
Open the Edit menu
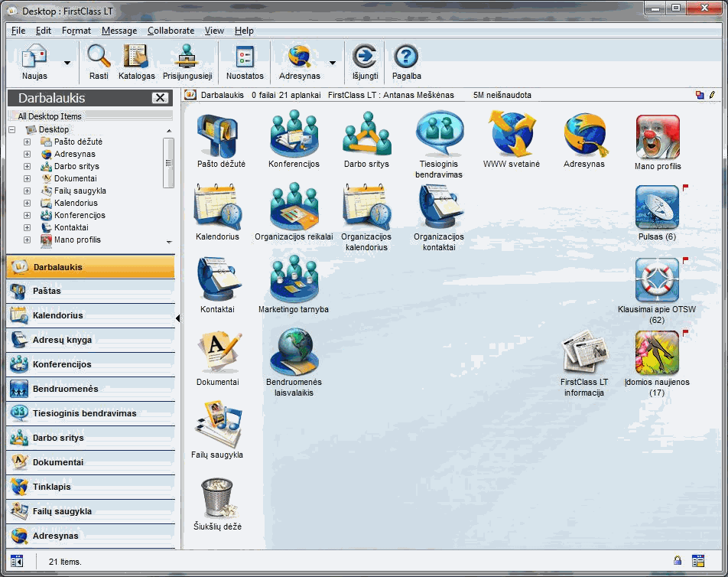click(x=43, y=31)
